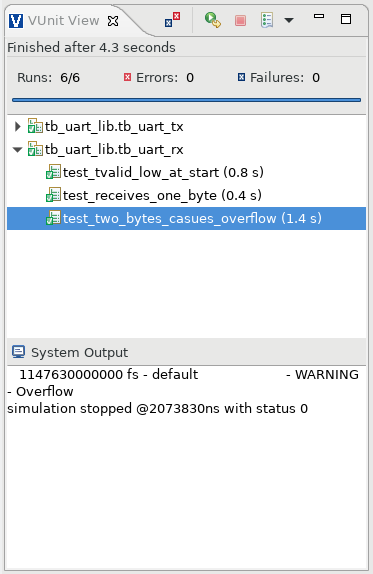Select the tb_uart_lib.tb_uart_rx test suite
This screenshot has height=574, width=373.
click(x=114, y=150)
